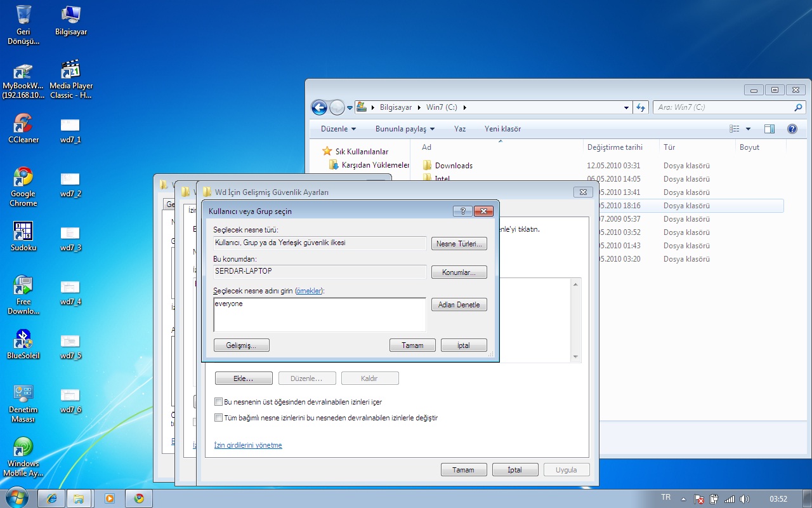Select the wd7_2 file icon
This screenshot has height=508, width=812.
70,184
